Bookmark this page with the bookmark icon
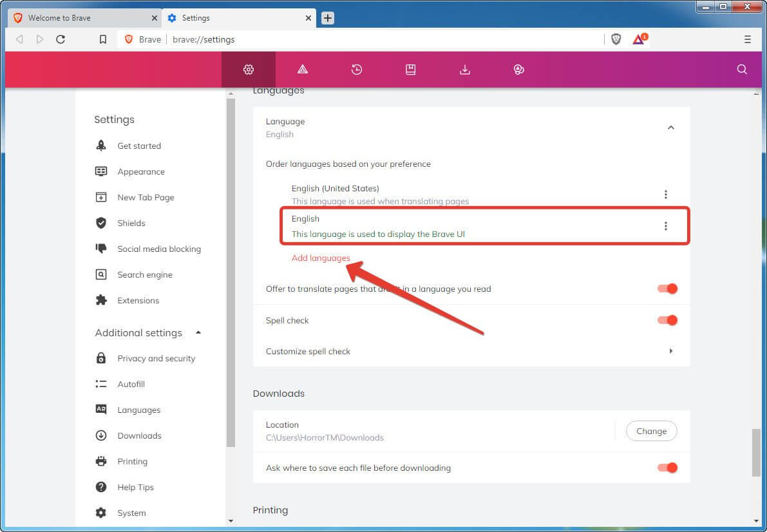The image size is (767, 532). pyautogui.click(x=103, y=39)
